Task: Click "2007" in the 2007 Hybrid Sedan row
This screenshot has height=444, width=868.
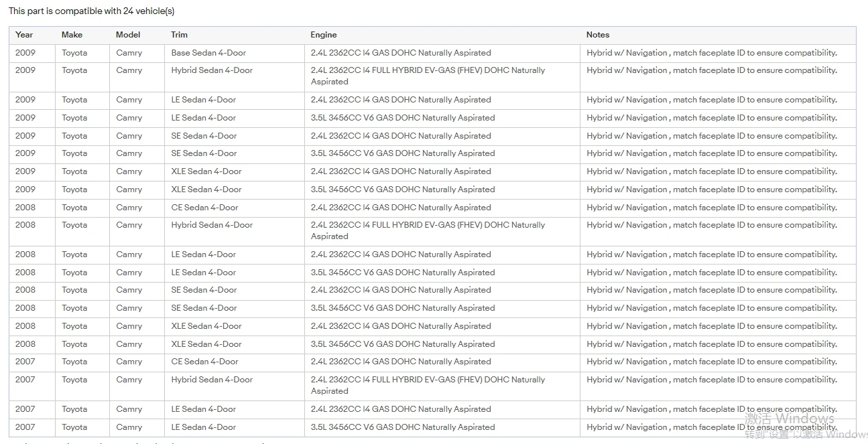Action: pos(25,380)
